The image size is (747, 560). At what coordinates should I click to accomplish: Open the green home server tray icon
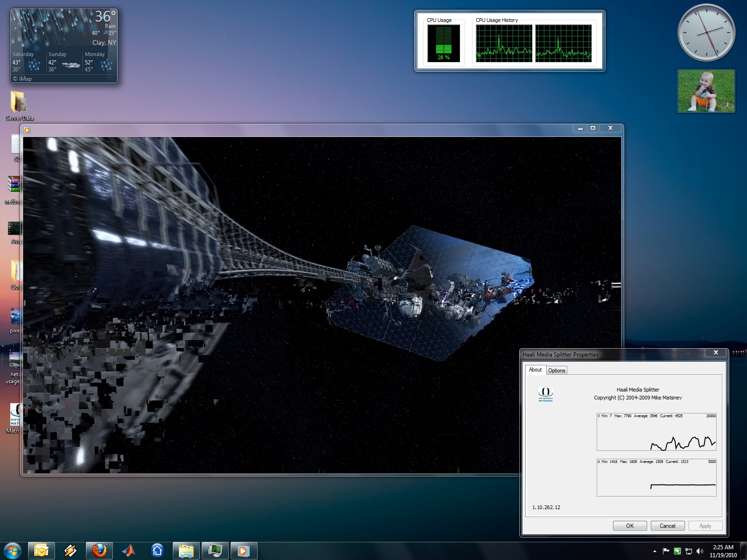tap(677, 551)
